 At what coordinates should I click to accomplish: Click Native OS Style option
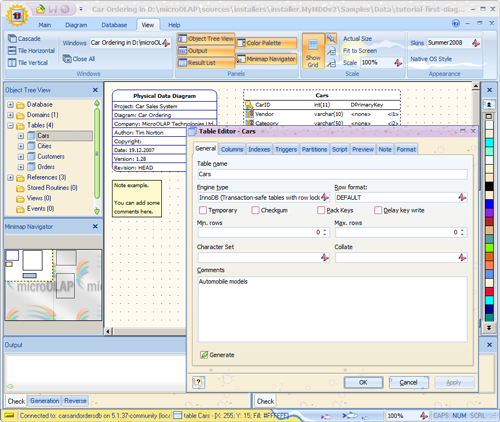pyautogui.click(x=431, y=59)
